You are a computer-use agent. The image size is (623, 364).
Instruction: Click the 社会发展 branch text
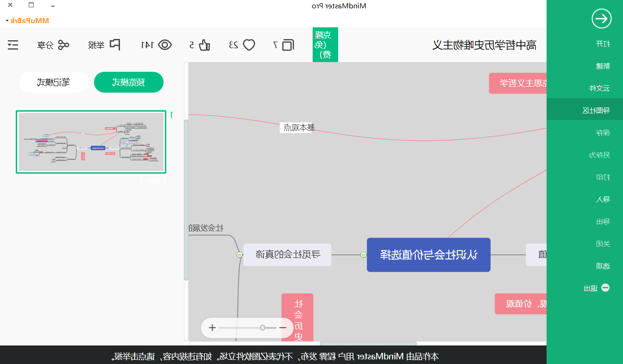(x=207, y=228)
